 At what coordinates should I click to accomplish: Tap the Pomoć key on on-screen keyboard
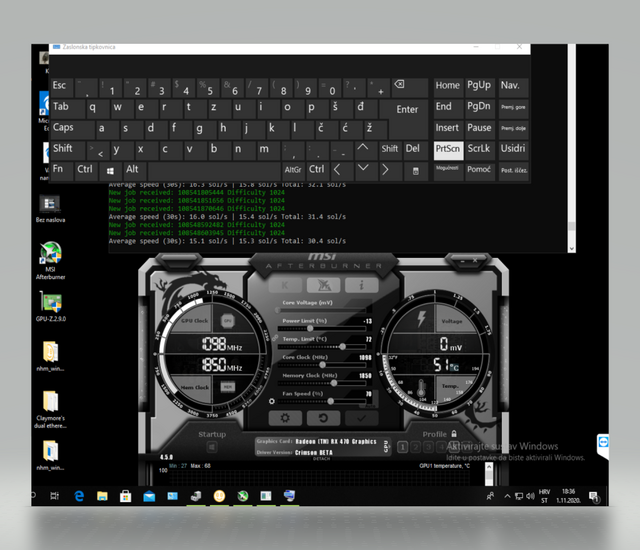pos(480,171)
